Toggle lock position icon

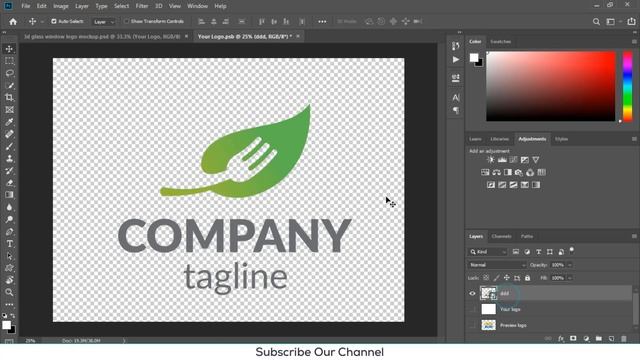pyautogui.click(x=507, y=278)
